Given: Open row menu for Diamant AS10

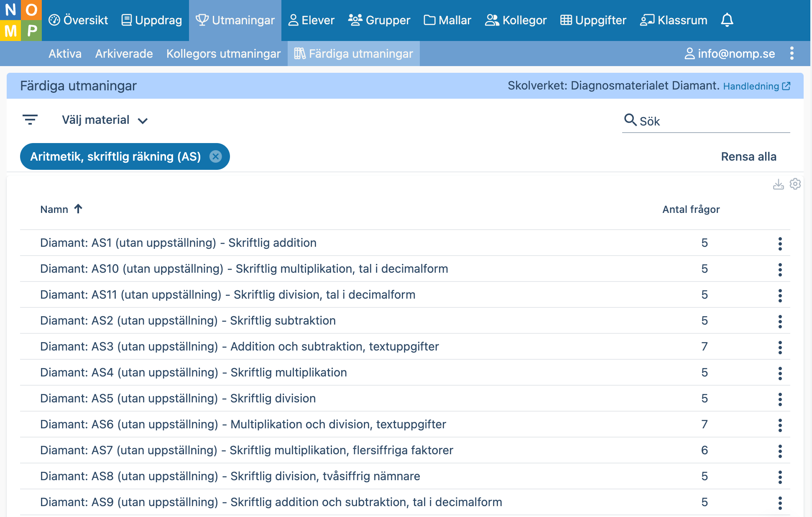Looking at the screenshot, I should tap(780, 269).
